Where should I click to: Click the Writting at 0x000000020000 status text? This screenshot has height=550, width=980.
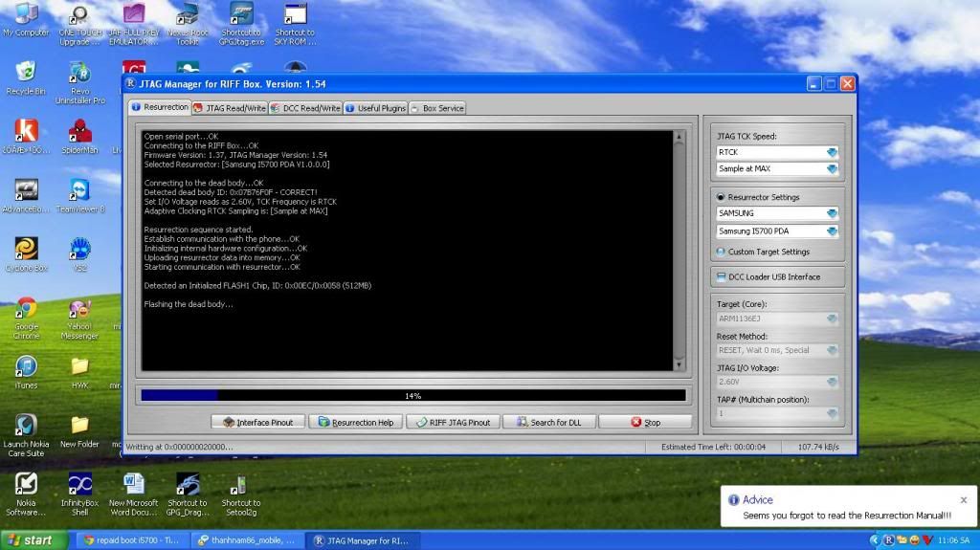pos(179,447)
